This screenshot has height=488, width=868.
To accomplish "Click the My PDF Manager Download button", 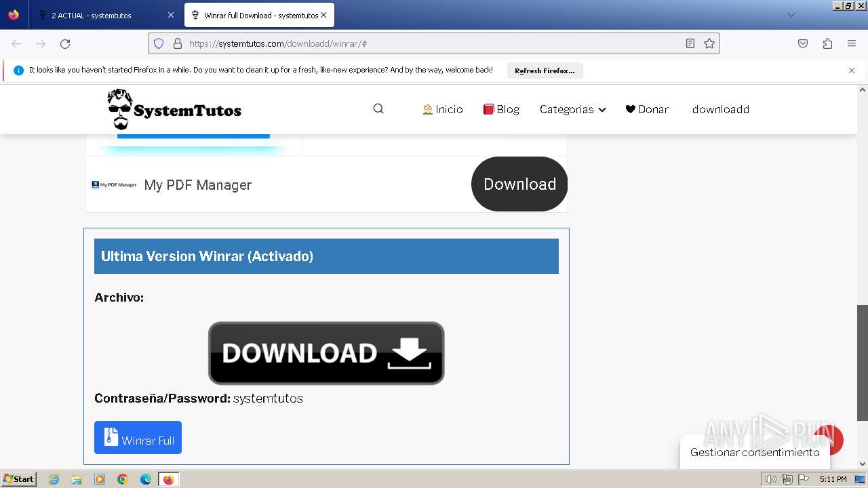I will click(x=519, y=184).
